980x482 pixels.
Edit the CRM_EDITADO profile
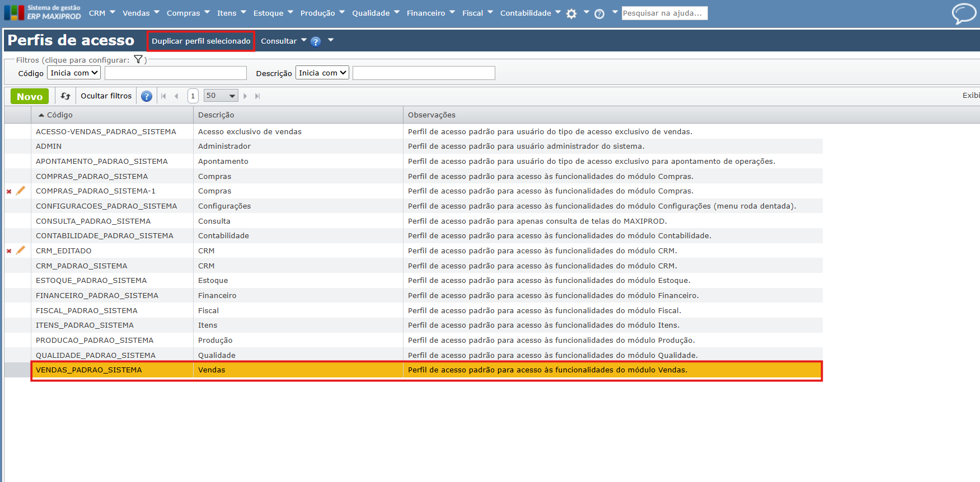coord(21,251)
